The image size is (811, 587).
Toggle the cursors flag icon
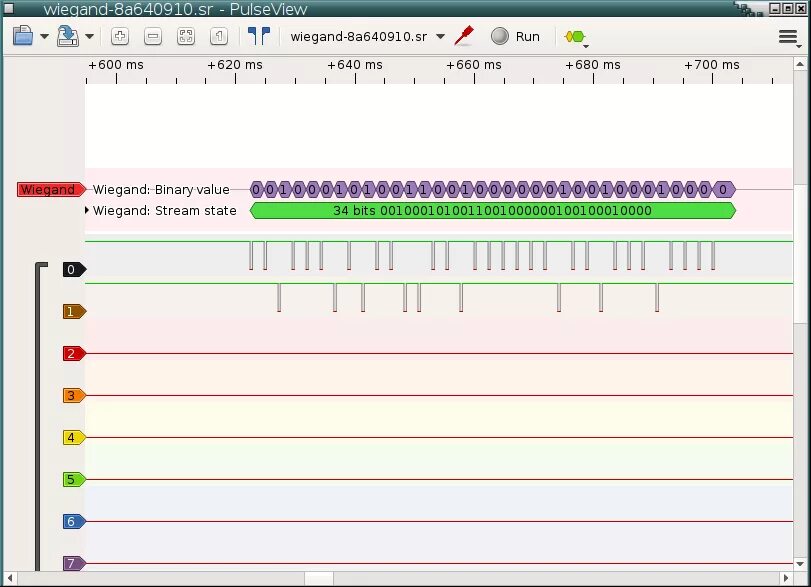pos(259,36)
